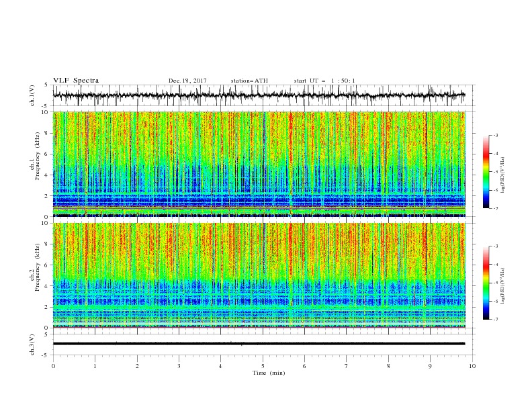Click time axis tick label "9"
This screenshot has width=532, height=411.
tap(430, 366)
